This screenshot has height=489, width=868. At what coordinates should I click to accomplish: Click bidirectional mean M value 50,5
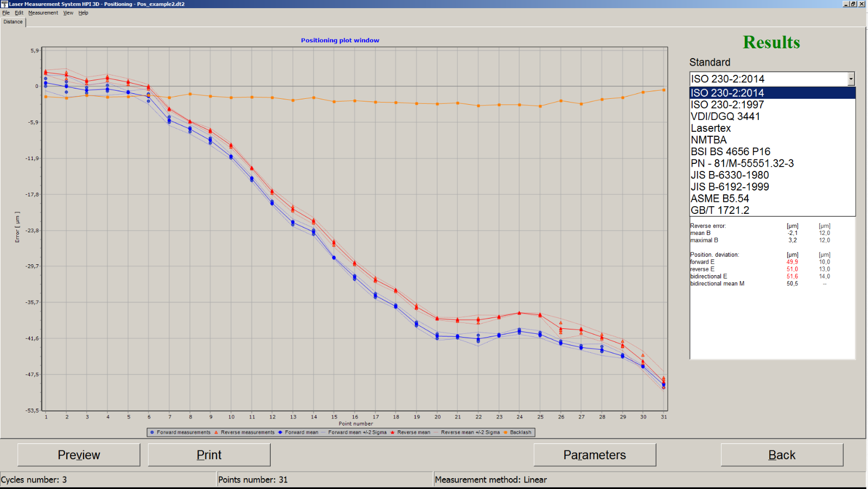(792, 284)
